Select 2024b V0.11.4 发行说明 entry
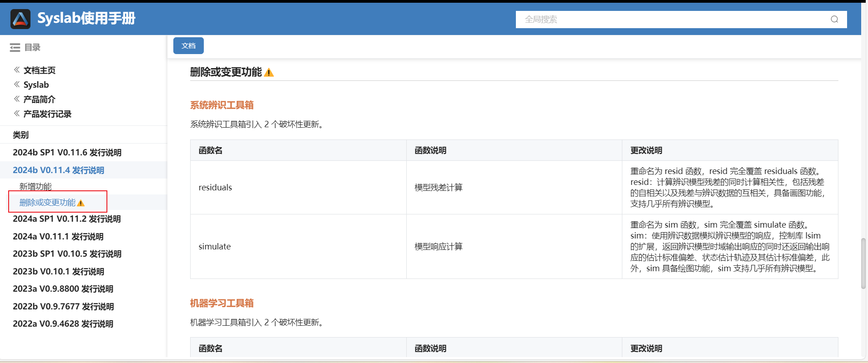This screenshot has width=868, height=363. click(x=58, y=170)
